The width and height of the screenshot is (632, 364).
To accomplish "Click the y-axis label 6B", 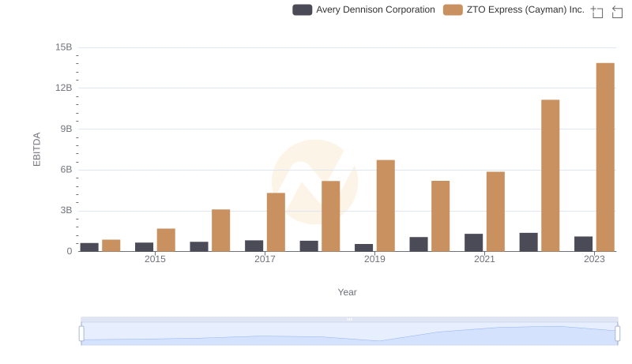I will (x=66, y=170).
